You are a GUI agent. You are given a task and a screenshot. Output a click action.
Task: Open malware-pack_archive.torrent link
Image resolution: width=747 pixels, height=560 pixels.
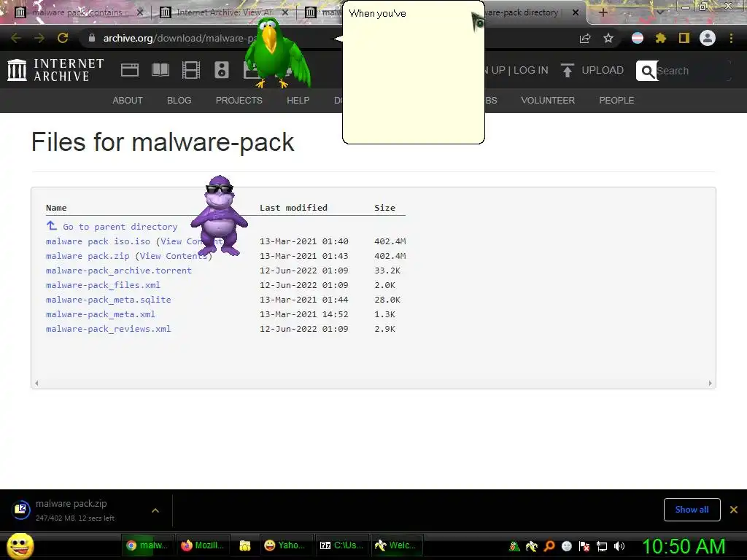(119, 271)
